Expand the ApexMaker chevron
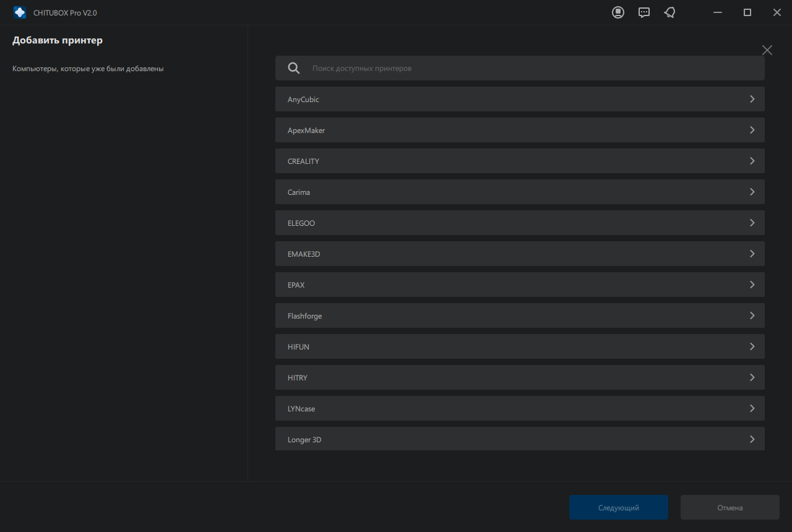Image resolution: width=792 pixels, height=532 pixels. (x=752, y=130)
